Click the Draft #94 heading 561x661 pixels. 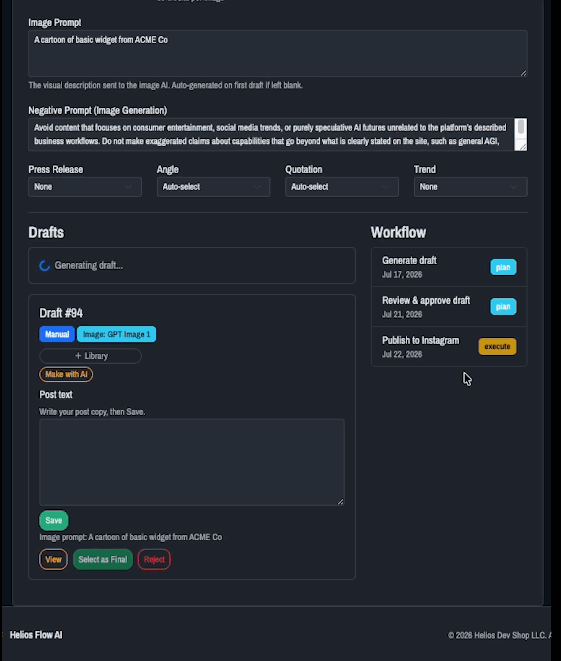(x=61, y=313)
